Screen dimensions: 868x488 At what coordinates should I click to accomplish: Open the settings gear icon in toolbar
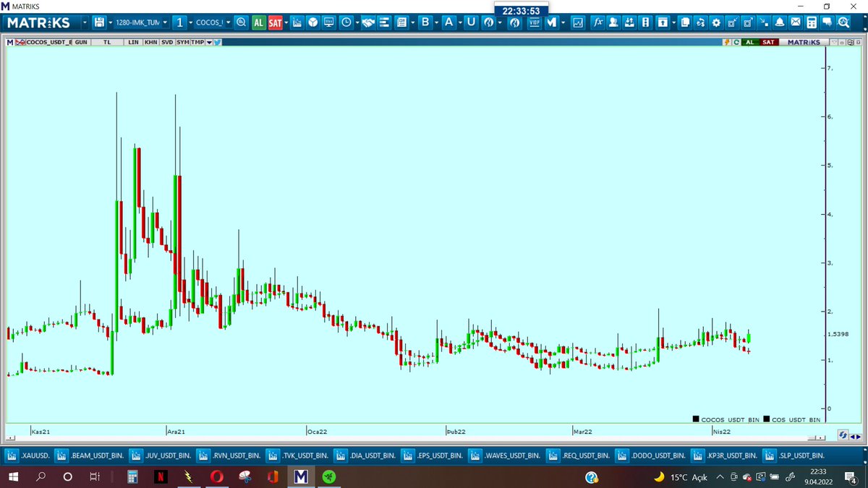click(716, 22)
